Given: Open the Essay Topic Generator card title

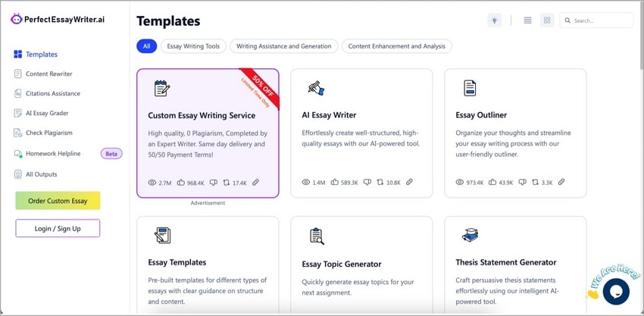Looking at the screenshot, I should [x=342, y=264].
